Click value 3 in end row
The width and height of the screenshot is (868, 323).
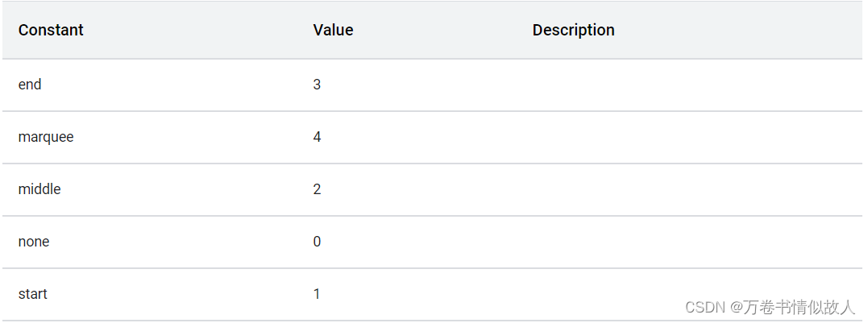point(317,85)
